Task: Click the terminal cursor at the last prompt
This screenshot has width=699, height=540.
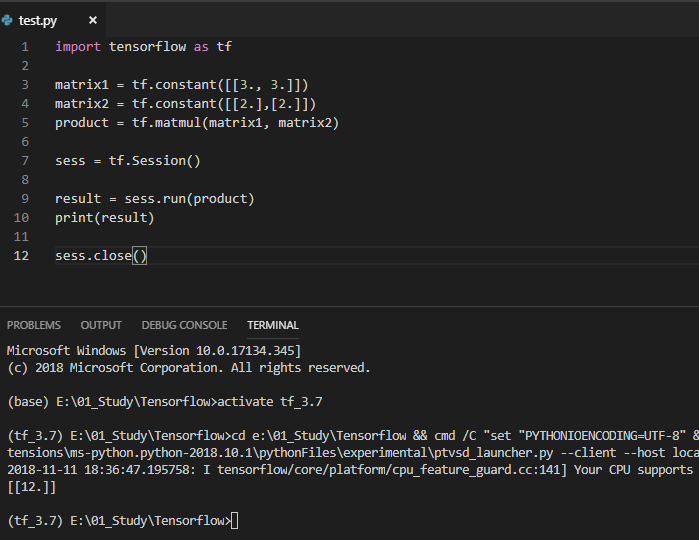Action: pyautogui.click(x=234, y=521)
